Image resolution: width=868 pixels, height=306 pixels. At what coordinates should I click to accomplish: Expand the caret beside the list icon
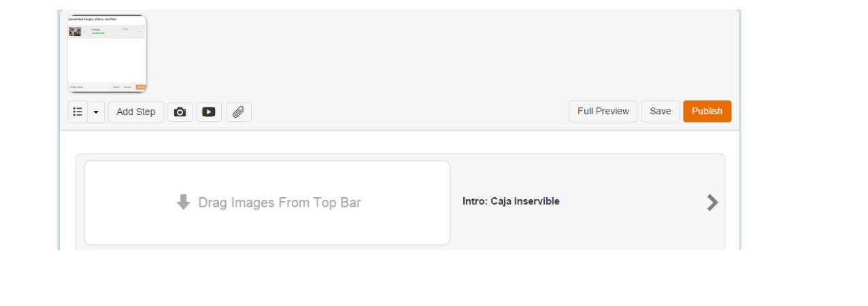(x=96, y=112)
